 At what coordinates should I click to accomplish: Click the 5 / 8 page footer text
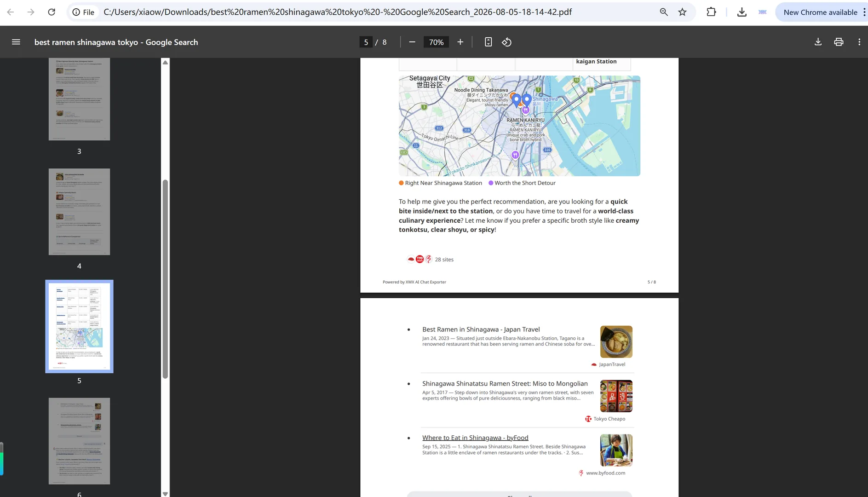click(651, 282)
